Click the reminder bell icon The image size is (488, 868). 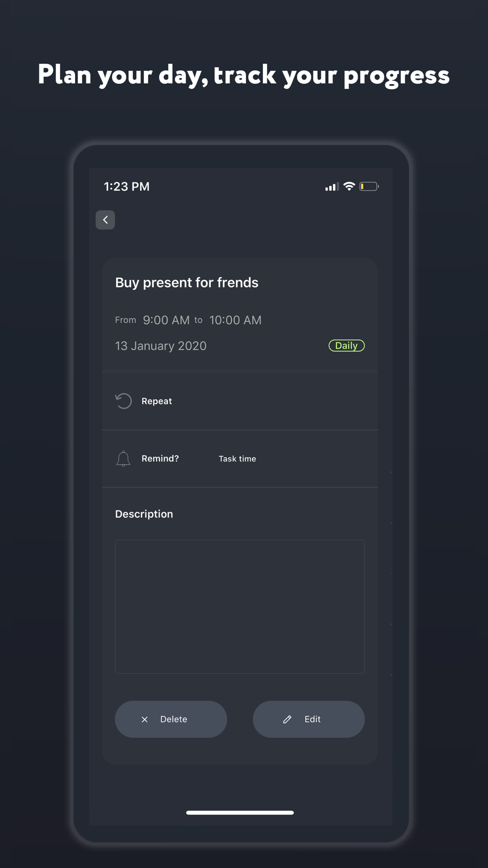click(x=123, y=458)
